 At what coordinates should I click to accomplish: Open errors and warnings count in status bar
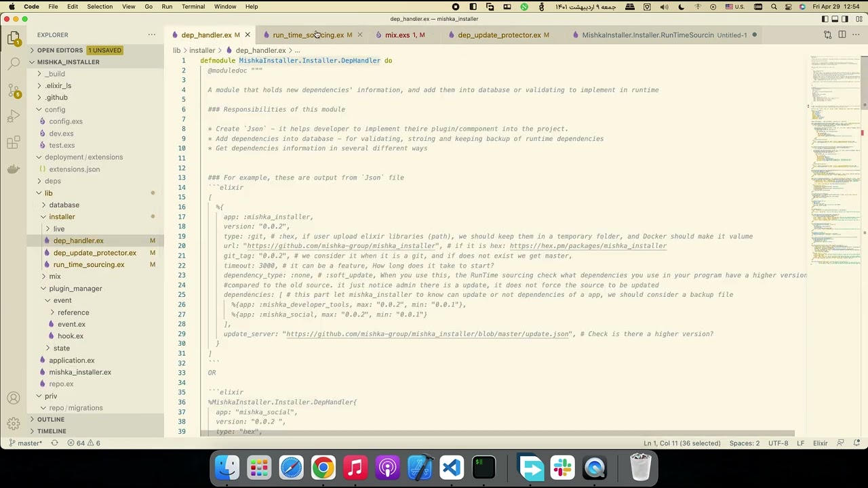click(x=83, y=443)
